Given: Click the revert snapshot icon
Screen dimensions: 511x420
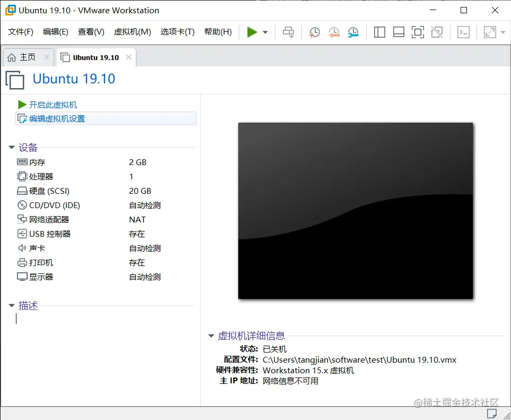Looking at the screenshot, I should pyautogui.click(x=334, y=32).
